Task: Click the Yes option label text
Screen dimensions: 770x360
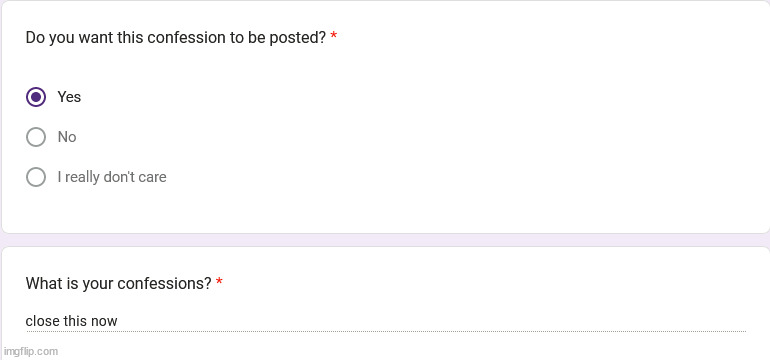Action: [x=69, y=97]
